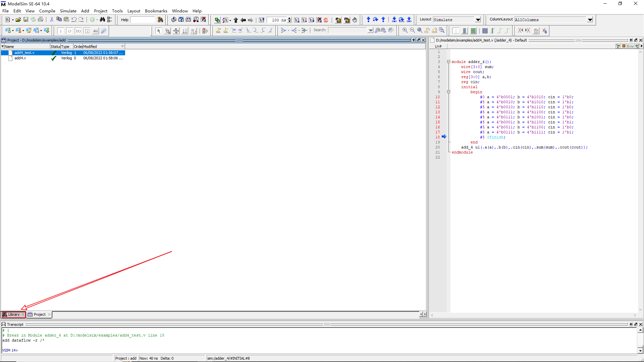The width and height of the screenshot is (644, 362).
Task: Open the Simulate menu
Action: click(x=68, y=11)
